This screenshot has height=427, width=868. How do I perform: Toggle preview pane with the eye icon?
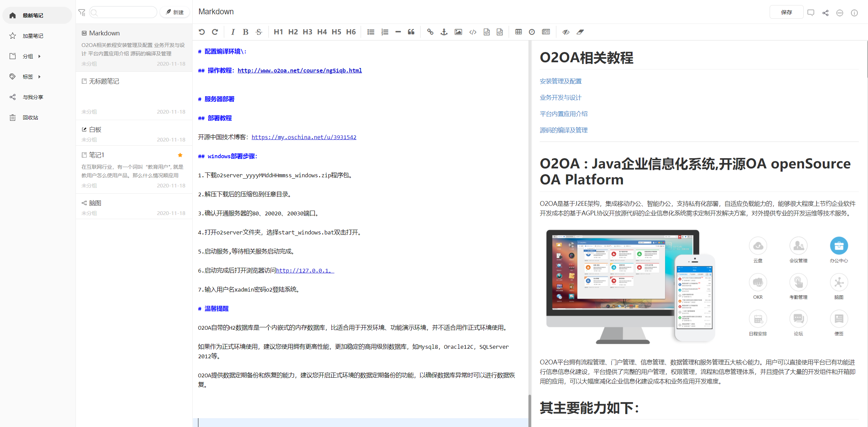tap(566, 32)
